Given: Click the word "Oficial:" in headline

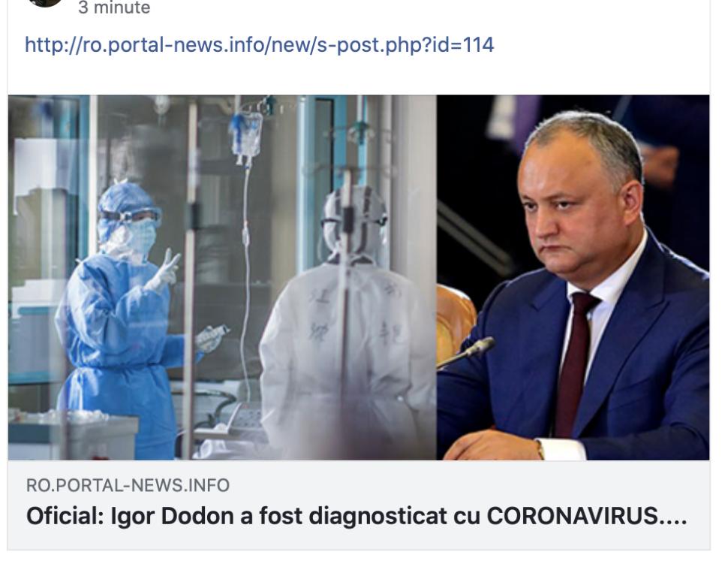Looking at the screenshot, I should (x=65, y=516).
